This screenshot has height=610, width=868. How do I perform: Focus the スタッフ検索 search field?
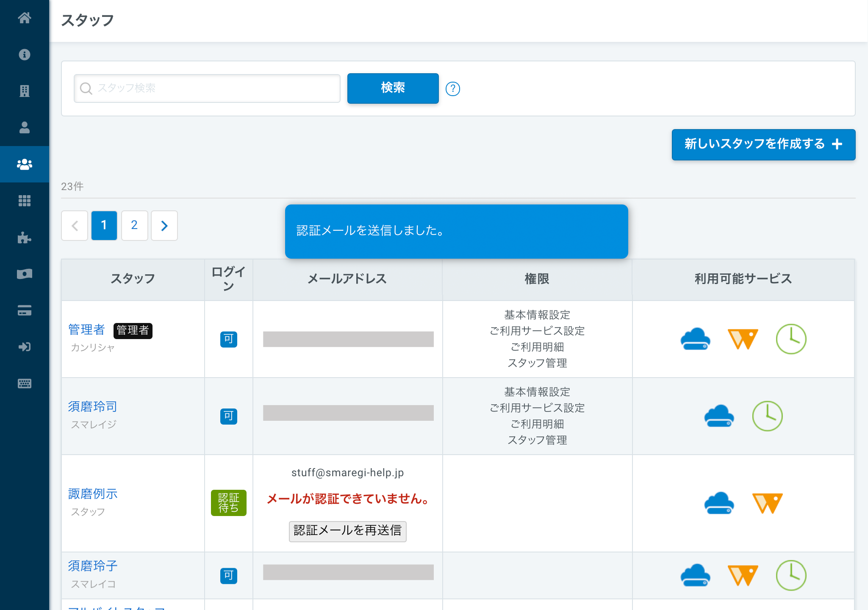[207, 88]
